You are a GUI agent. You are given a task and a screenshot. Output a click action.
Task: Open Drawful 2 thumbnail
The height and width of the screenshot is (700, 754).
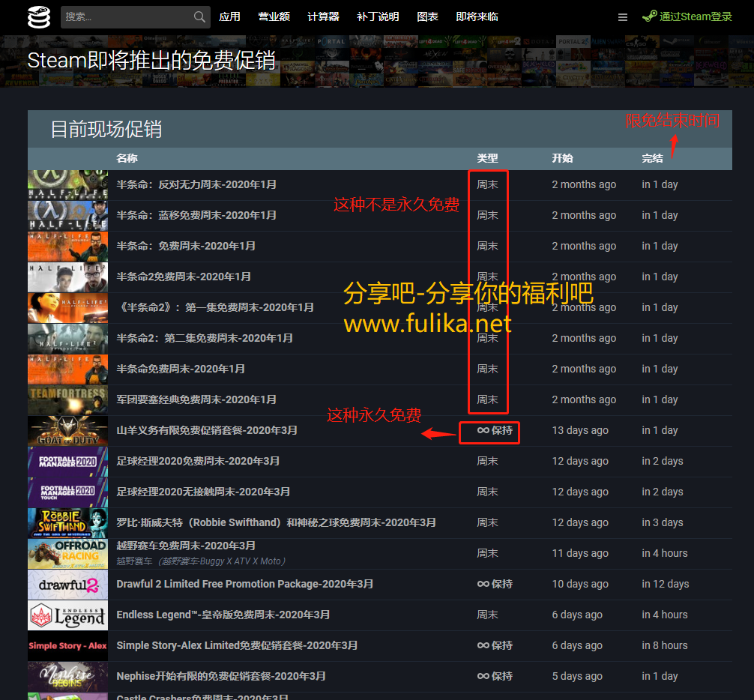tap(67, 585)
